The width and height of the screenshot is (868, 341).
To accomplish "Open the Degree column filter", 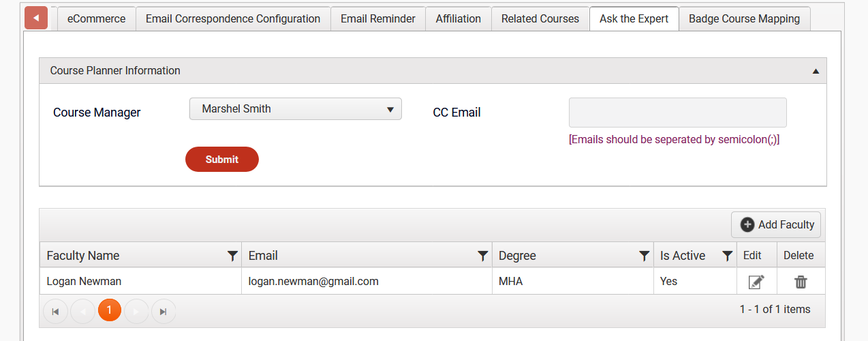I will pos(644,256).
